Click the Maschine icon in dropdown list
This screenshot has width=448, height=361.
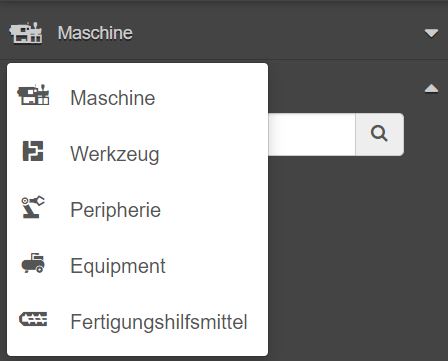[x=33, y=95]
